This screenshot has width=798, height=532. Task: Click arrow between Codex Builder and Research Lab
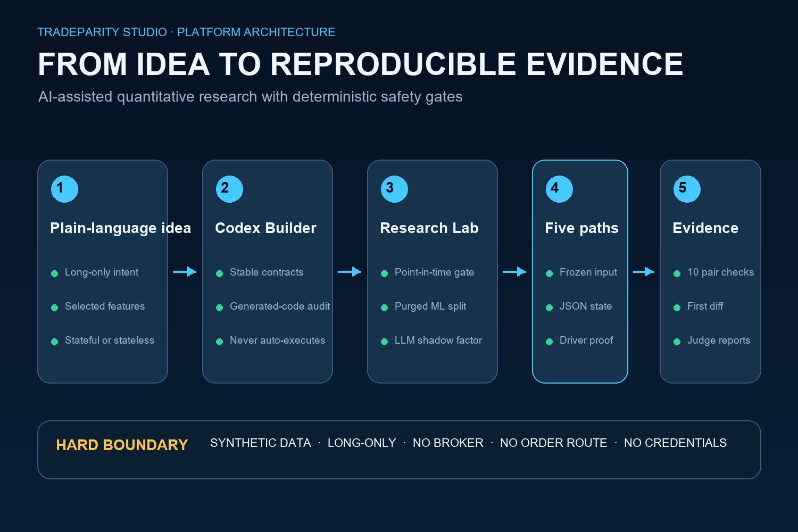[x=350, y=272]
